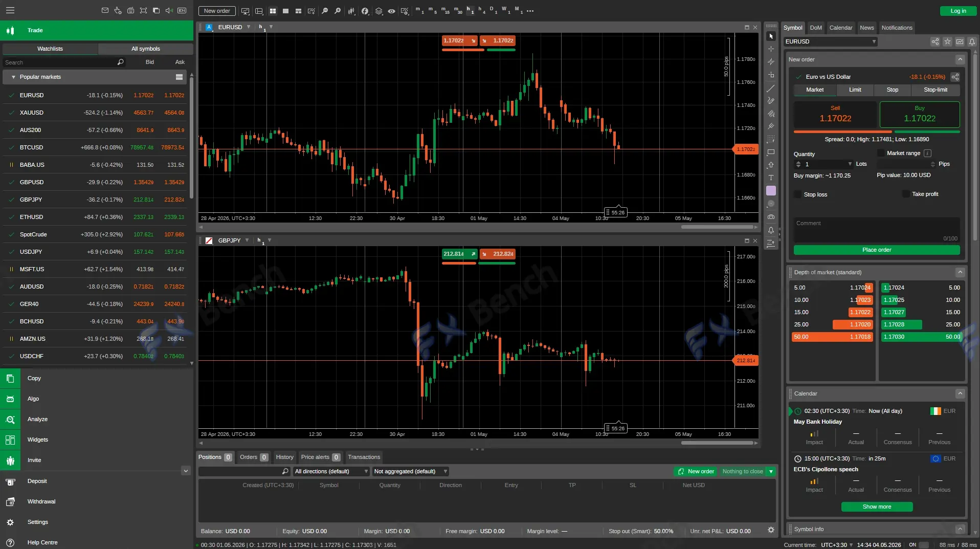The image size is (980, 549).
Task: Open the hamburger main menu
Action: (x=10, y=10)
